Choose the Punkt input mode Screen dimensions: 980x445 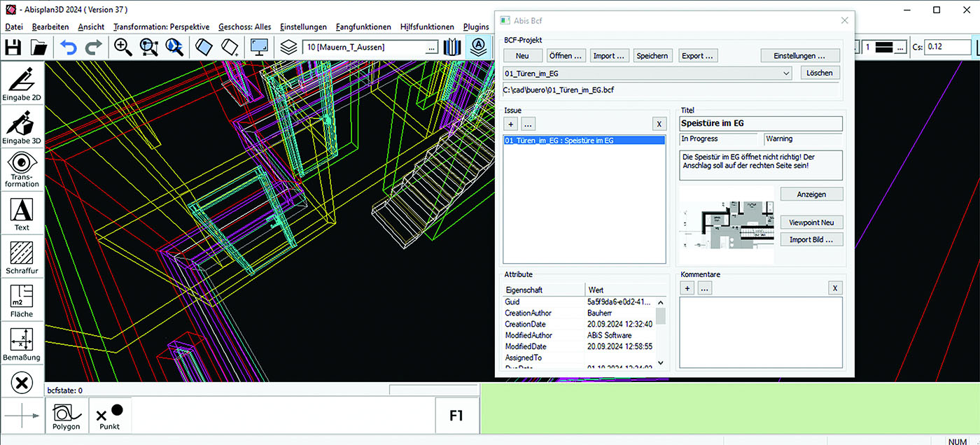pyautogui.click(x=109, y=416)
